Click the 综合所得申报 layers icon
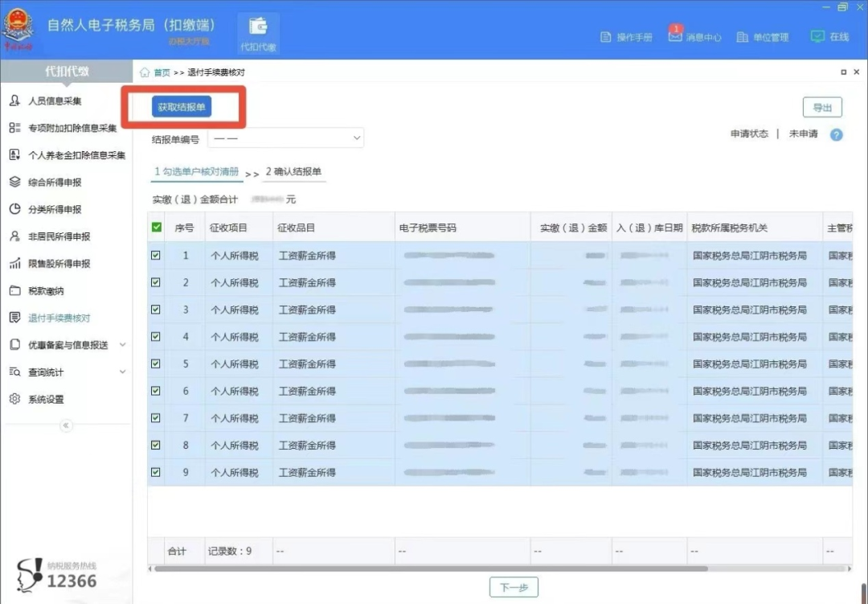Screen dimensions: 868x604 click(15, 183)
